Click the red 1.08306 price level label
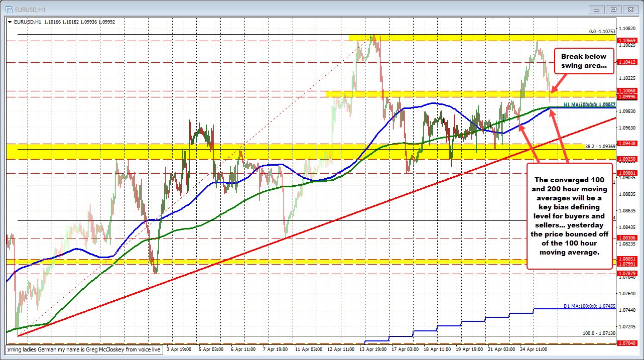Screen dimensions: 644x360 pyautogui.click(x=627, y=237)
